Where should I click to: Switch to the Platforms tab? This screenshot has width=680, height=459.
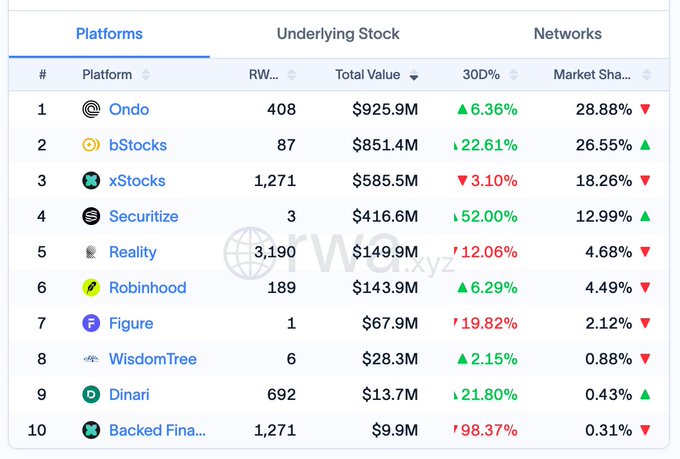click(109, 34)
